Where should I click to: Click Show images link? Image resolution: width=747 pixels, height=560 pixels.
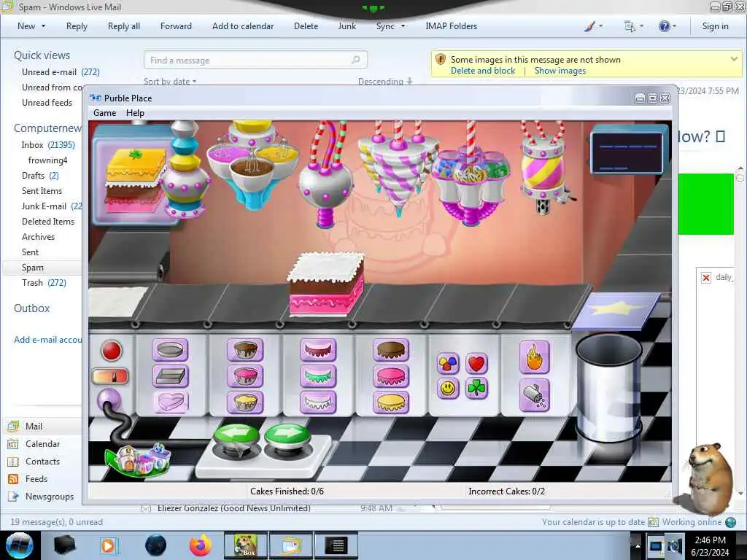click(x=560, y=71)
